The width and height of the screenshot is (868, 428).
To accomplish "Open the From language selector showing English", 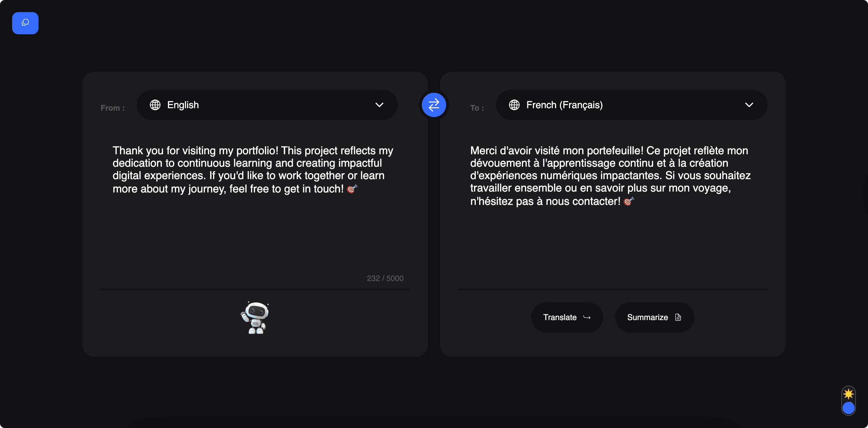I will coord(267,105).
